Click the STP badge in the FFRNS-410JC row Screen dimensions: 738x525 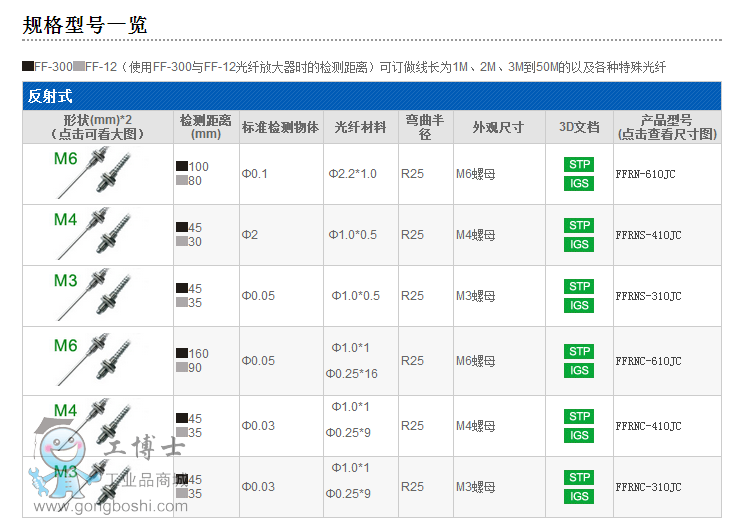(579, 225)
